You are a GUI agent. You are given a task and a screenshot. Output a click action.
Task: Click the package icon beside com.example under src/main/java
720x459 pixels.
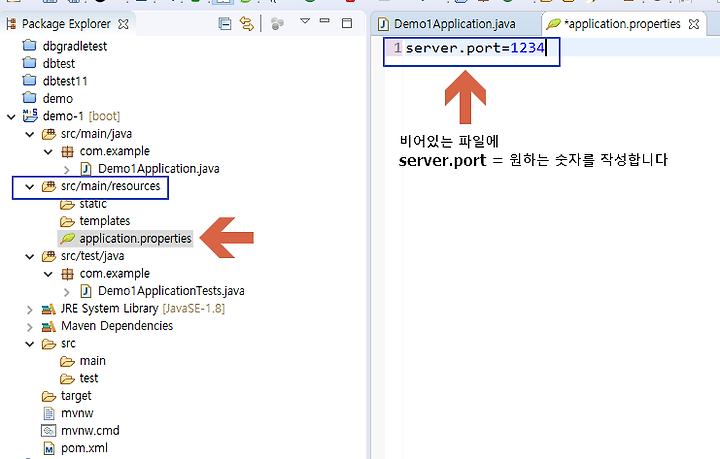point(67,151)
